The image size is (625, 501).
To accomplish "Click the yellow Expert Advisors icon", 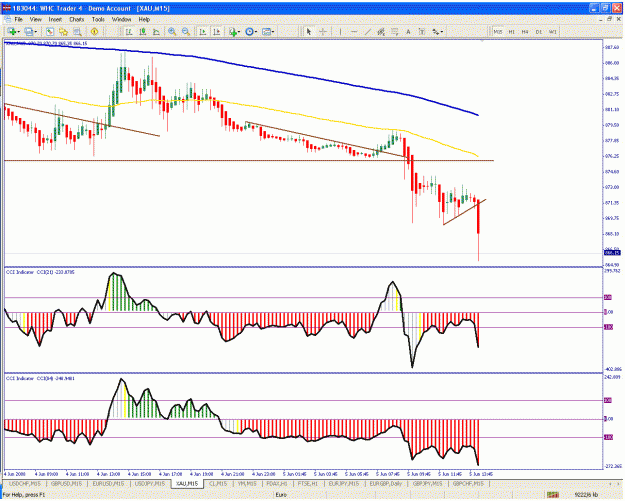I will pyautogui.click(x=94, y=31).
